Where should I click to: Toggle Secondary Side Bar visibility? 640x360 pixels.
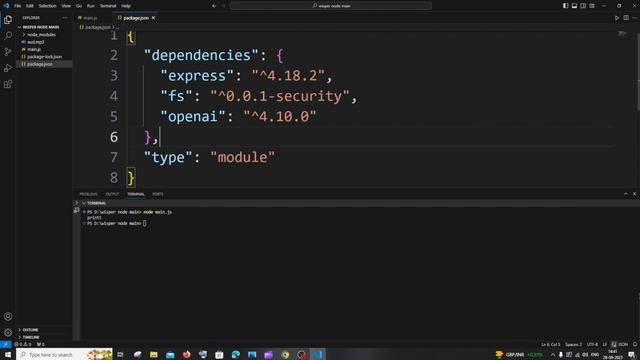(x=583, y=6)
